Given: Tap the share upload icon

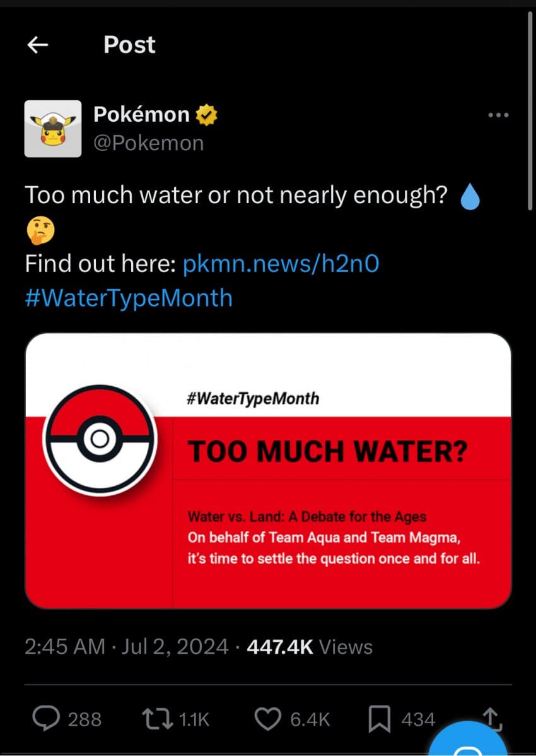Looking at the screenshot, I should 491,718.
